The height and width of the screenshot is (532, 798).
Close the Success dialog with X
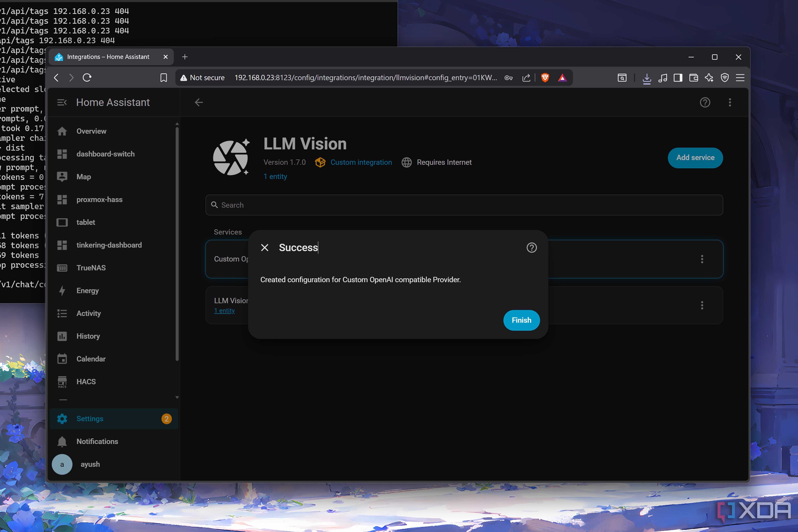tap(265, 248)
